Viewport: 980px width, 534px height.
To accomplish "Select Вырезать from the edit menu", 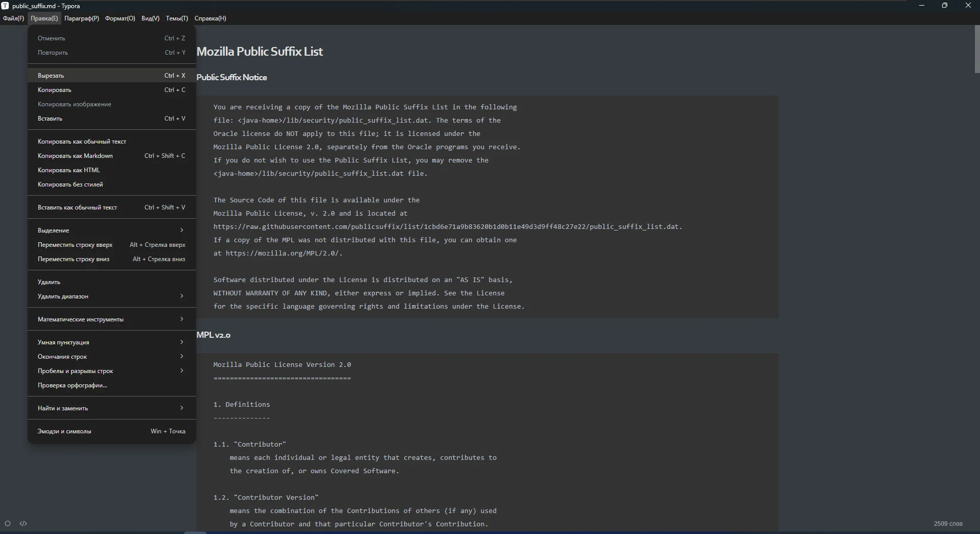I will click(111, 76).
